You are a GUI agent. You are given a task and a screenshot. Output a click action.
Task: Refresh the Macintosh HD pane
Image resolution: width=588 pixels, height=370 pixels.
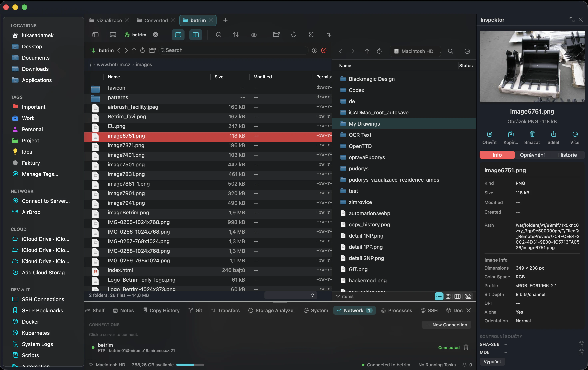point(379,51)
